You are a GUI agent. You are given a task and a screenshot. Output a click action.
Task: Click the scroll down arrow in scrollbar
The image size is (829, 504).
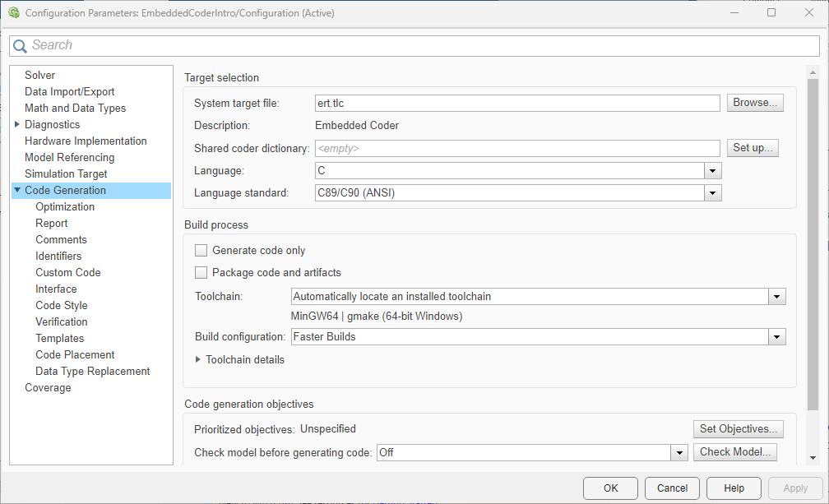[813, 457]
